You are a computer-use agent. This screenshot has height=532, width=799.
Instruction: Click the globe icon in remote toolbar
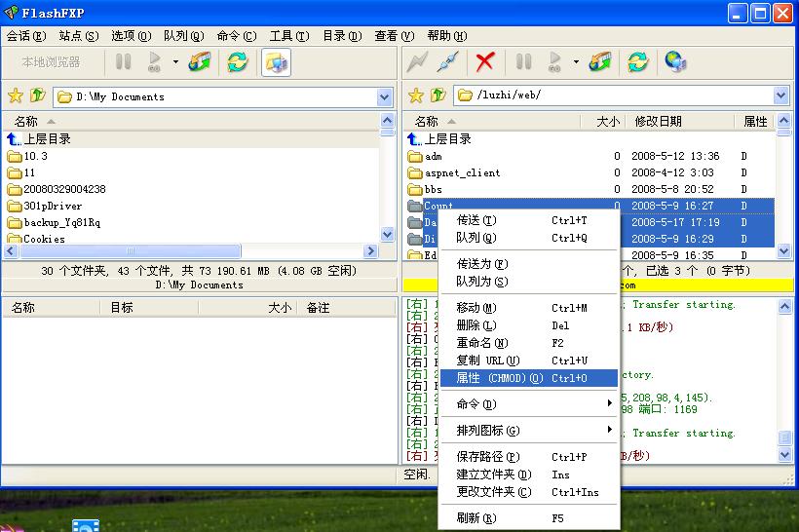point(675,62)
